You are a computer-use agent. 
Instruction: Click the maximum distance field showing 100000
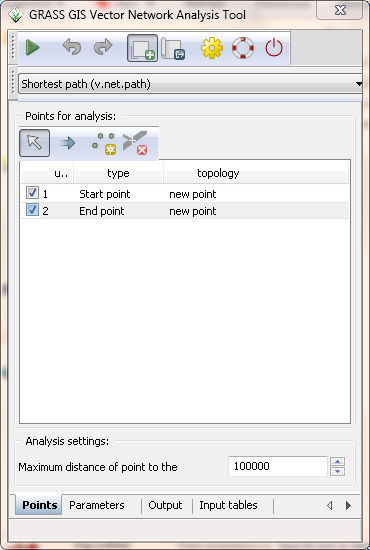(x=278, y=466)
